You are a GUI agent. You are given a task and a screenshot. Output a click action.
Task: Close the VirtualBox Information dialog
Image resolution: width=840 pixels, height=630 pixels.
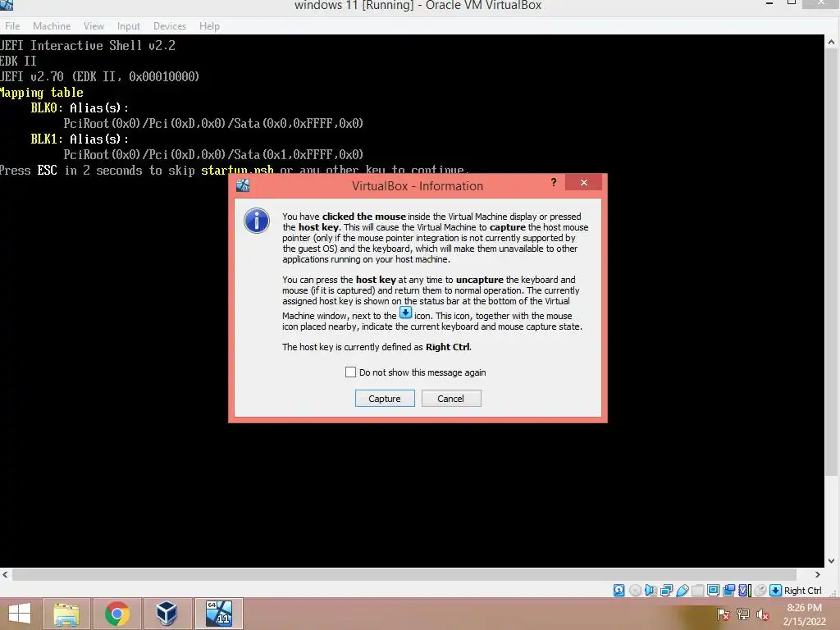(x=583, y=183)
